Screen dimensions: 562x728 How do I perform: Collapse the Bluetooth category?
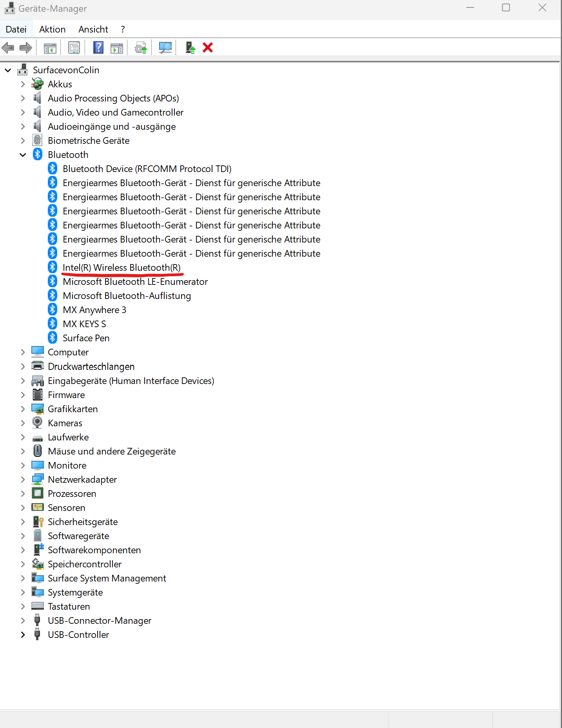point(23,155)
